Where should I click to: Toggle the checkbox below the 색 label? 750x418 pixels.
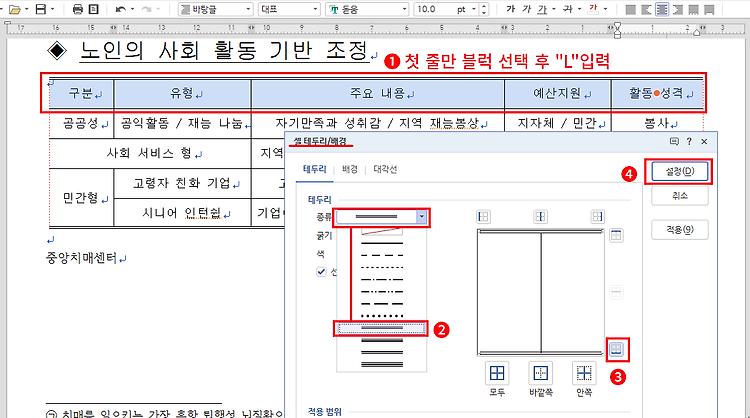tap(321, 272)
